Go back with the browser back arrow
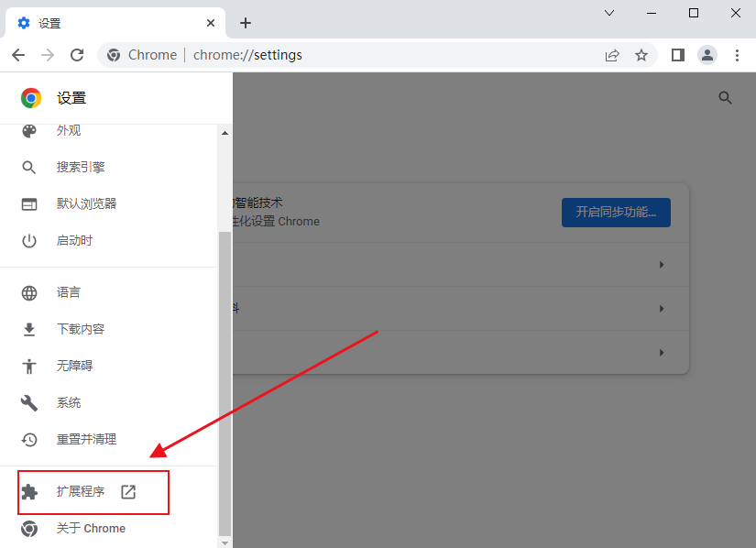The image size is (756, 548). pyautogui.click(x=18, y=55)
